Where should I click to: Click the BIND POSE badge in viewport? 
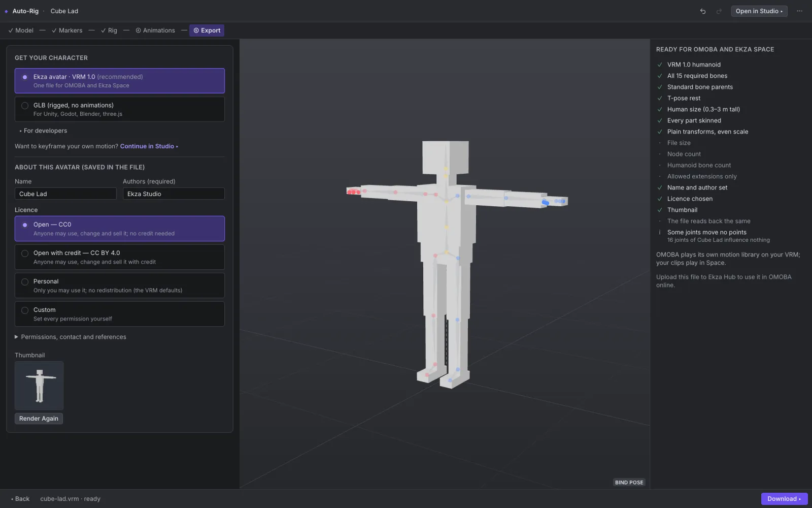[x=629, y=483]
